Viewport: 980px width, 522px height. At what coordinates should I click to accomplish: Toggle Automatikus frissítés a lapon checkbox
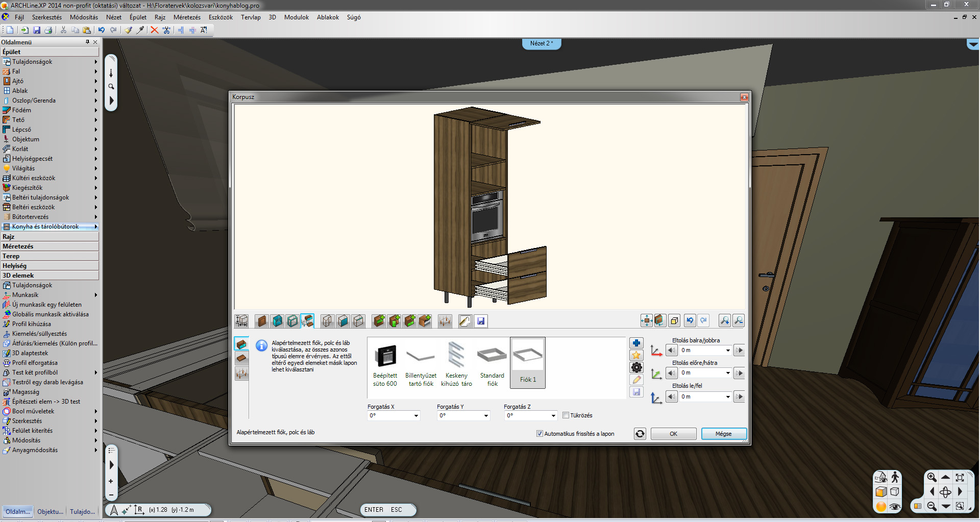pos(540,434)
